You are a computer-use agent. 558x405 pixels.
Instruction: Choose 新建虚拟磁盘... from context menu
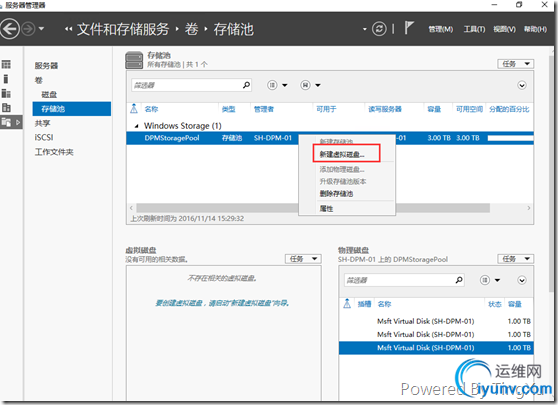click(342, 154)
